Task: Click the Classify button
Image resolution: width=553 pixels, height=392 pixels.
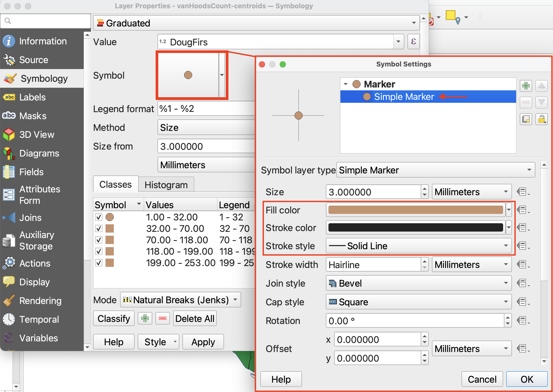Action: tap(114, 318)
